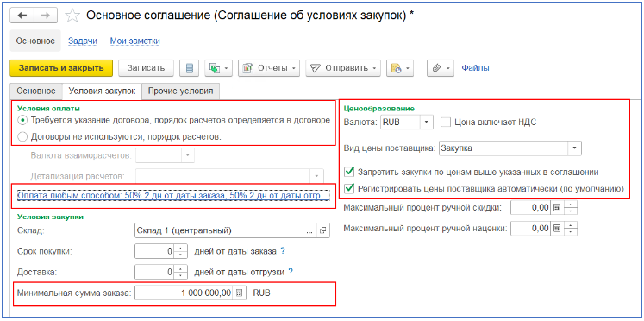Add the form to favorites with star
The width and height of the screenshot is (644, 321).
[72, 16]
